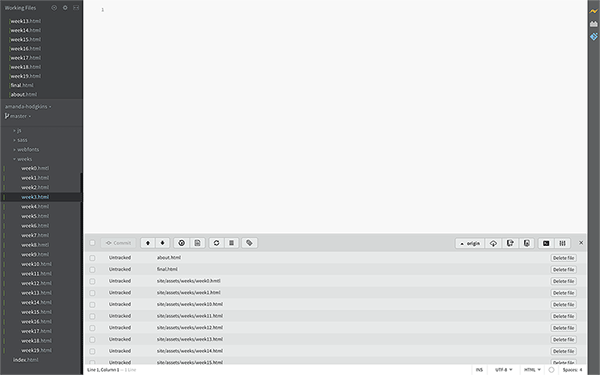
Task: Open the Working Files gear settings
Action: tap(65, 8)
